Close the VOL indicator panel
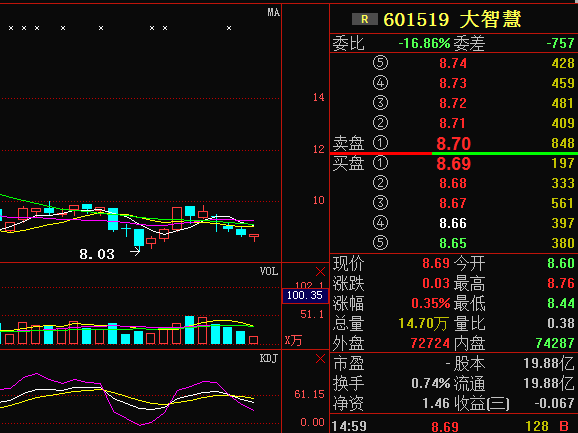This screenshot has height=433, width=578. click(x=320, y=272)
